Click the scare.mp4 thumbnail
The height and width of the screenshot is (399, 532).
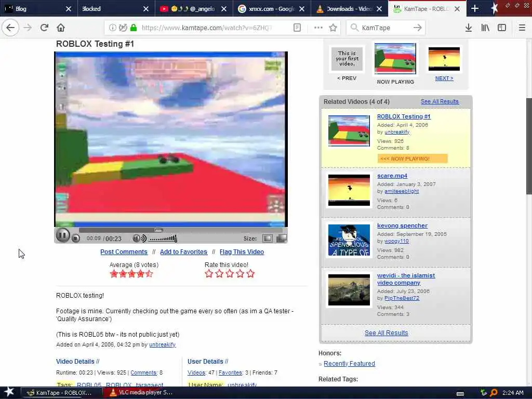(x=349, y=190)
